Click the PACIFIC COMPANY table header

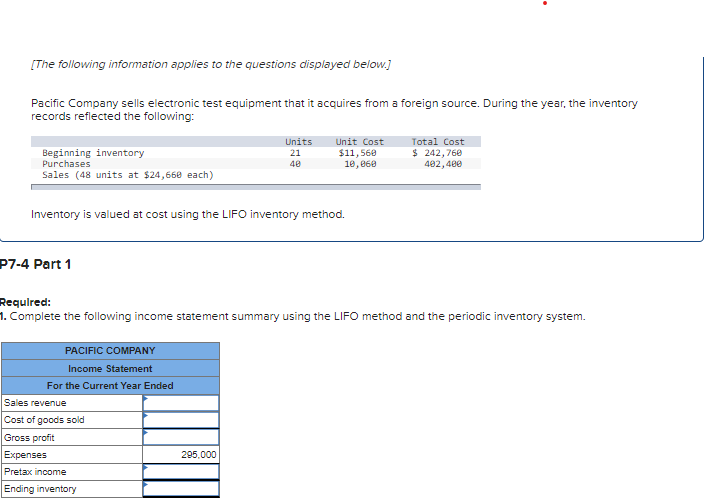tap(110, 351)
